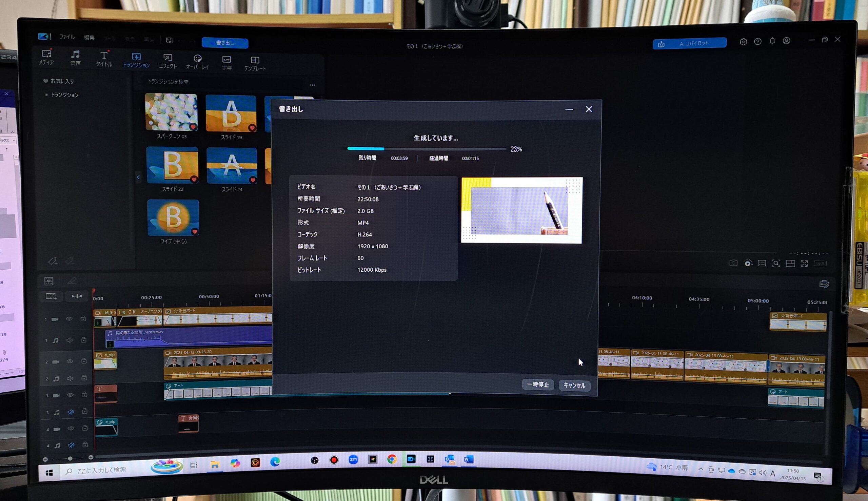This screenshot has height=501, width=868.
Task: Open the 編集 menu
Action: 89,38
